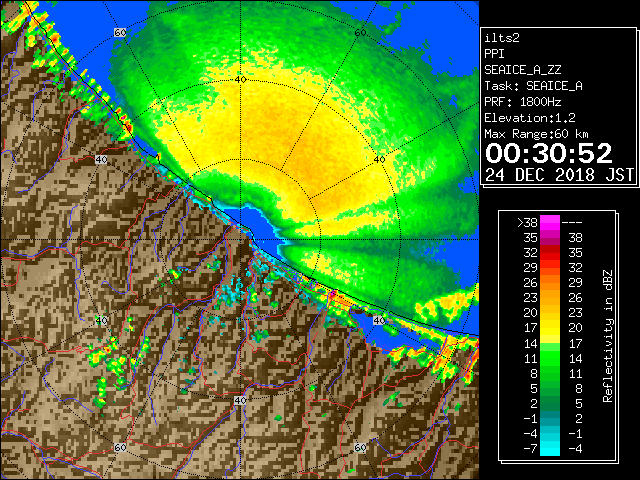Screen dimensions: 640x480
Task: Click the 40 range label due south of radar
Action: click(x=240, y=400)
